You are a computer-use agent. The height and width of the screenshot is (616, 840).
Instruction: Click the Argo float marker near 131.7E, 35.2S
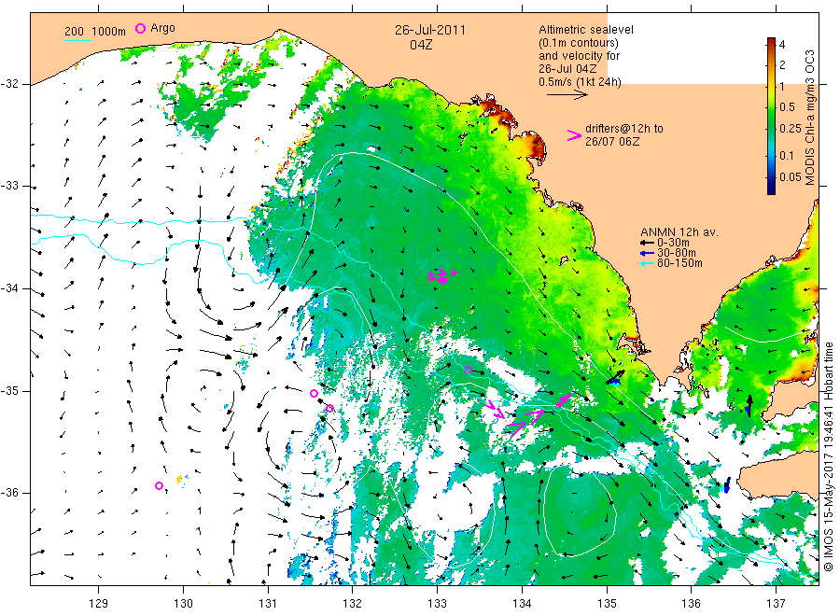(330, 408)
